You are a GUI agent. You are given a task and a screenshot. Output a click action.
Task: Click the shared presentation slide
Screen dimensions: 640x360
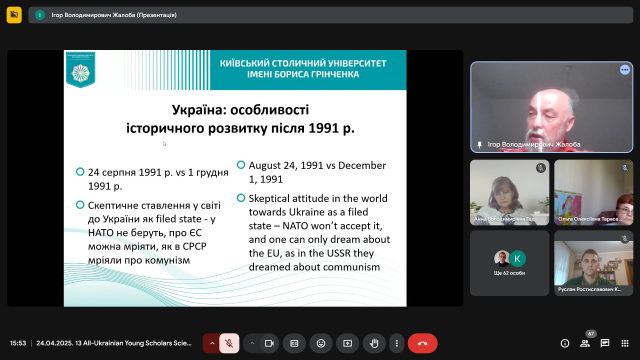[235, 178]
